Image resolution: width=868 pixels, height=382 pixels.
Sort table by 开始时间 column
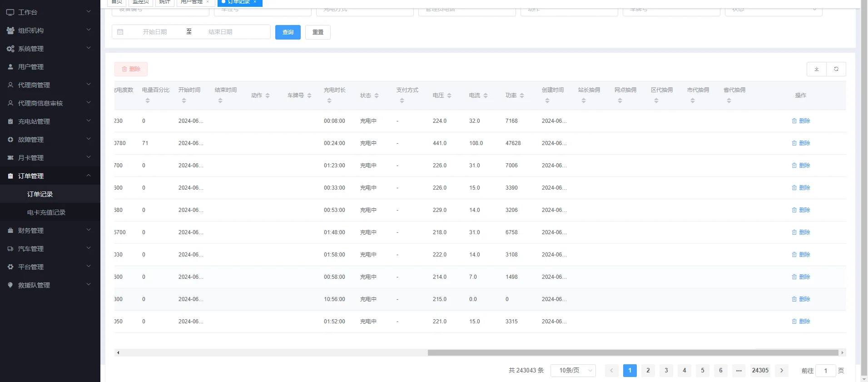pyautogui.click(x=184, y=101)
